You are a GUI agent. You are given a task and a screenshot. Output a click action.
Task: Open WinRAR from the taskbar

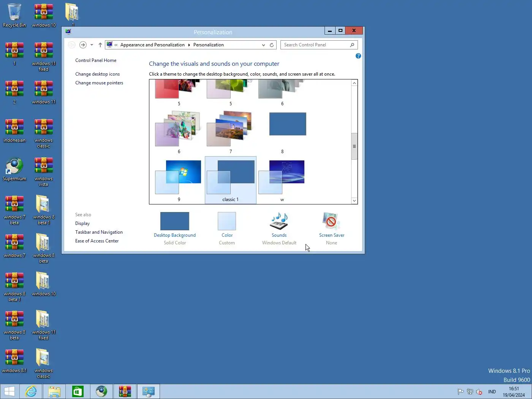coord(125,391)
